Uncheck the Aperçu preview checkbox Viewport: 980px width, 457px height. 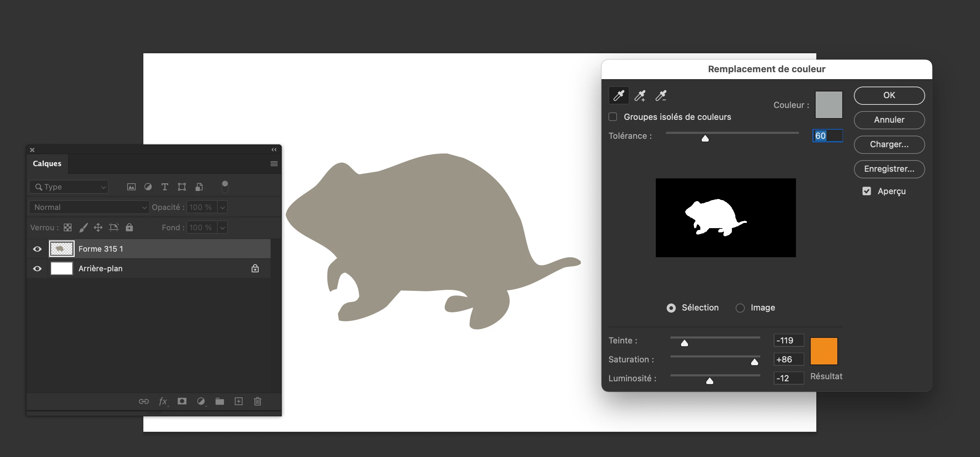[x=866, y=191]
